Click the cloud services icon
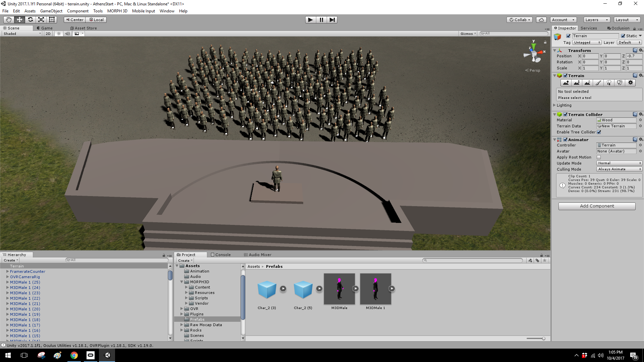 point(541,20)
